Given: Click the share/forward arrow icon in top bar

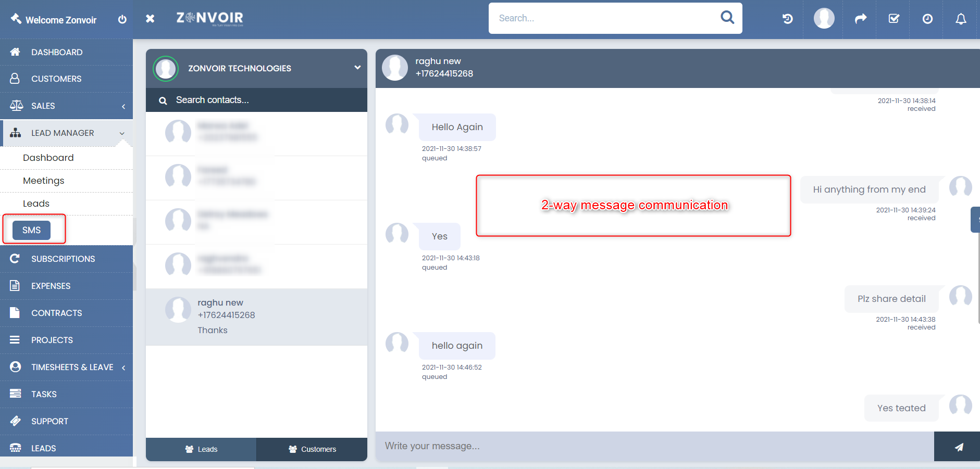Looking at the screenshot, I should coord(860,19).
